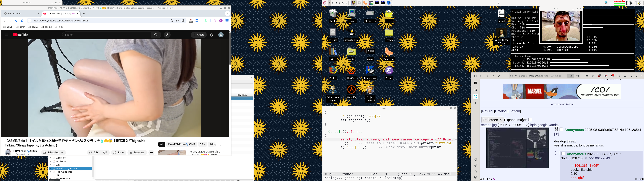644x181 pixels.
Task: Open Firefox sidebar history clock icon
Action: point(475,166)
